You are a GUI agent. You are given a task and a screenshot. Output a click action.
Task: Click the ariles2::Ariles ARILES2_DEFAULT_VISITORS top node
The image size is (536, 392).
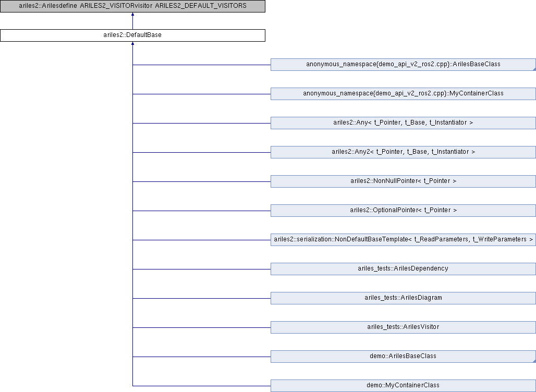point(132,6)
